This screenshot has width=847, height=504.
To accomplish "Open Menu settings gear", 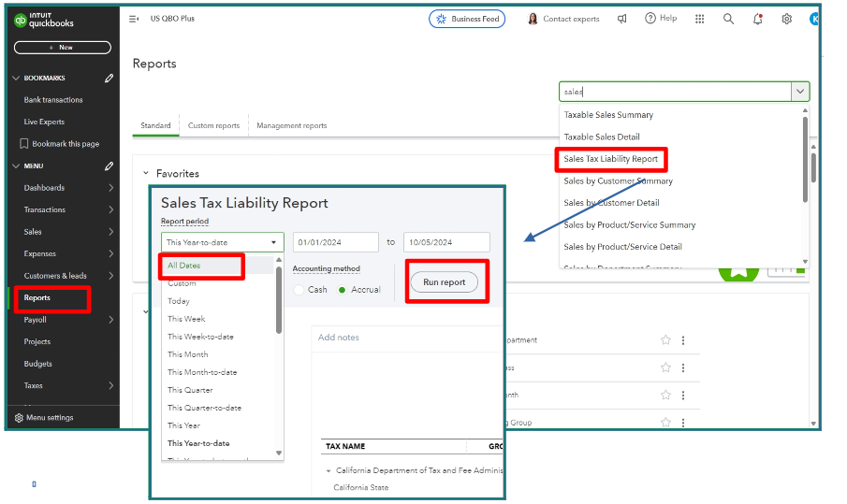I will [19, 418].
